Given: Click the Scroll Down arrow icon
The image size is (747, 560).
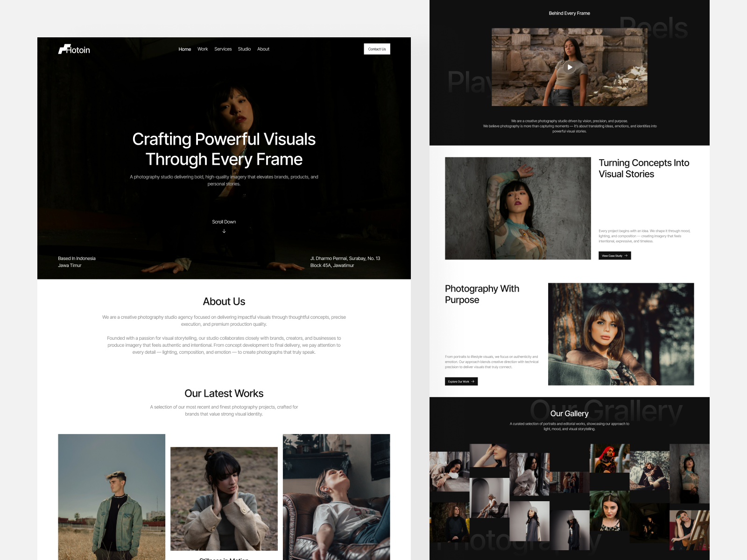Looking at the screenshot, I should coord(224,230).
